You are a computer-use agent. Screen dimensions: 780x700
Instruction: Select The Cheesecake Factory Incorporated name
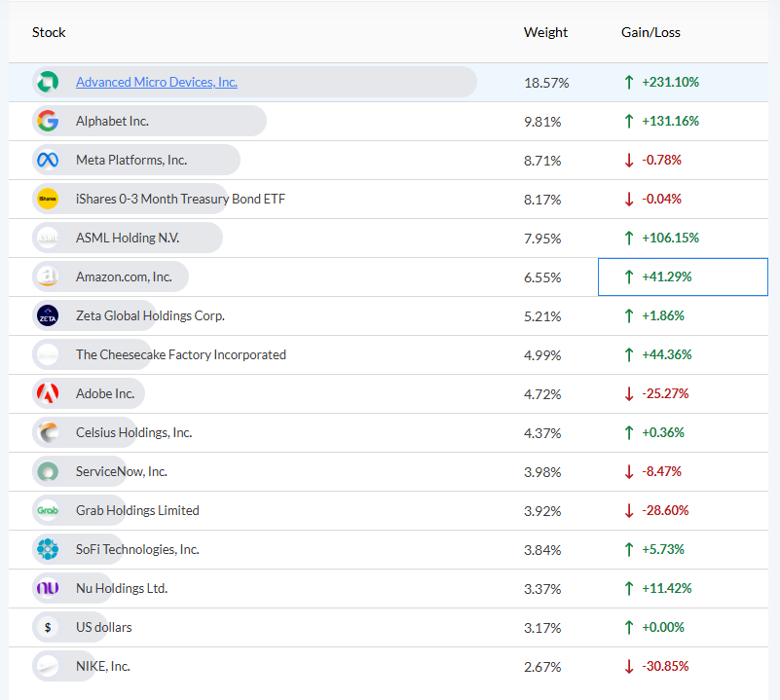click(x=180, y=354)
